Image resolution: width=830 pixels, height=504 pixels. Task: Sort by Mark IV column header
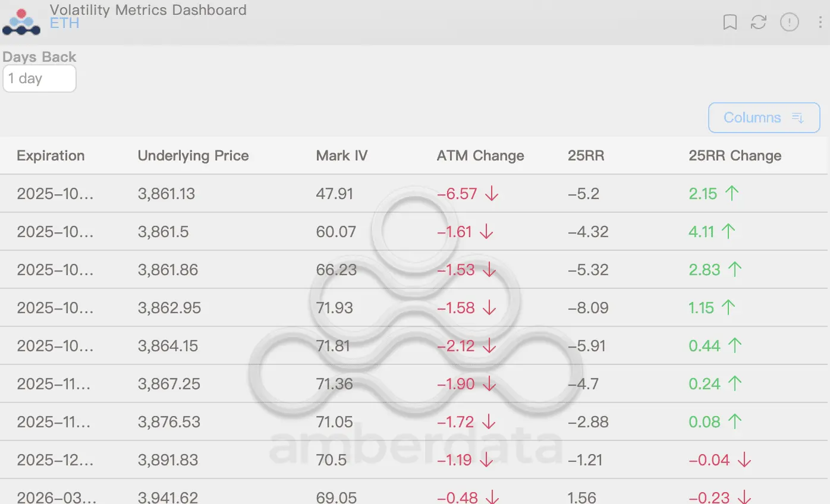[x=342, y=156]
